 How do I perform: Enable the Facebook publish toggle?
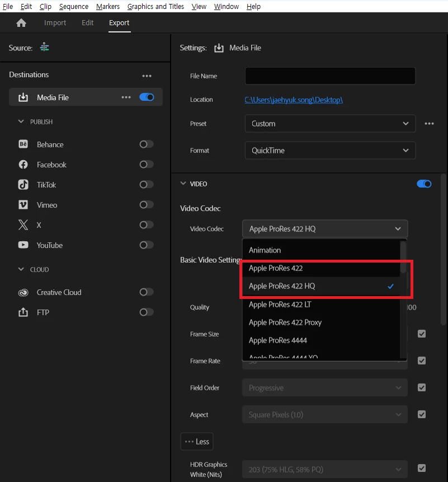(147, 165)
